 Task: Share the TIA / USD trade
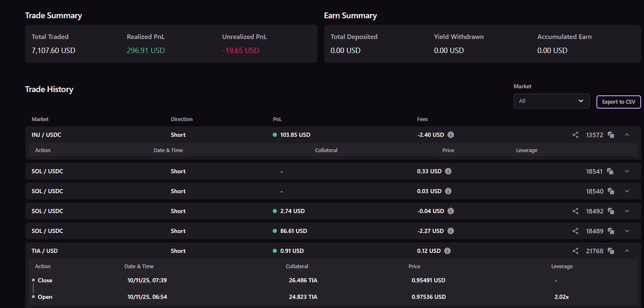coord(575,251)
